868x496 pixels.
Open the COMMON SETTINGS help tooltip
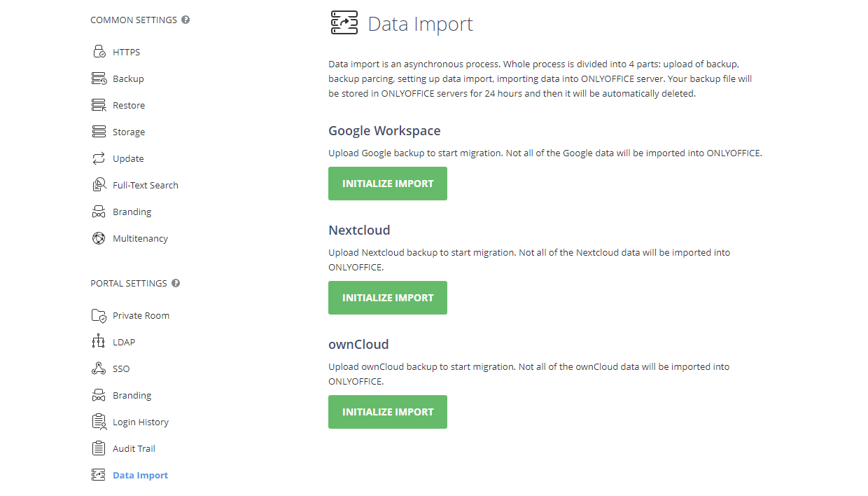point(184,19)
